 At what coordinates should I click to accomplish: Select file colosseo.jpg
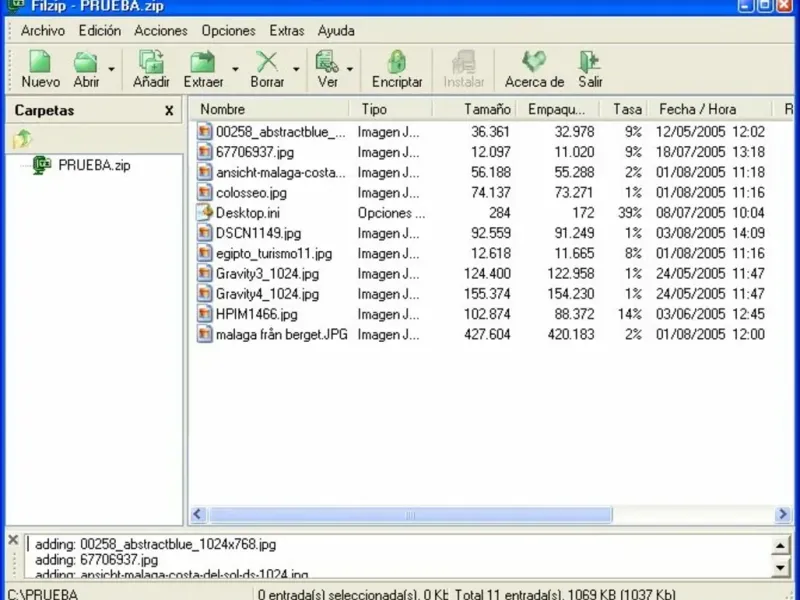click(x=251, y=193)
